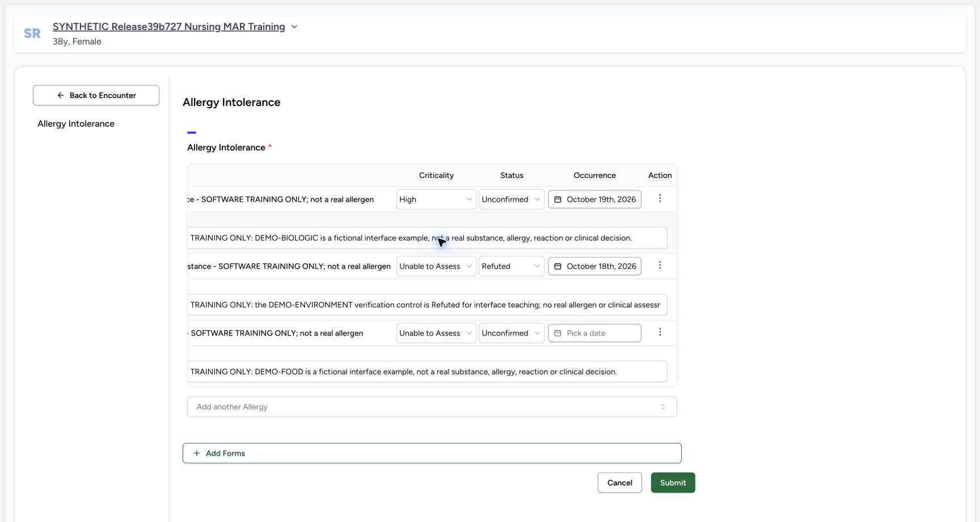Edit the DEMO-ENVIRONMENT note field

click(427, 305)
